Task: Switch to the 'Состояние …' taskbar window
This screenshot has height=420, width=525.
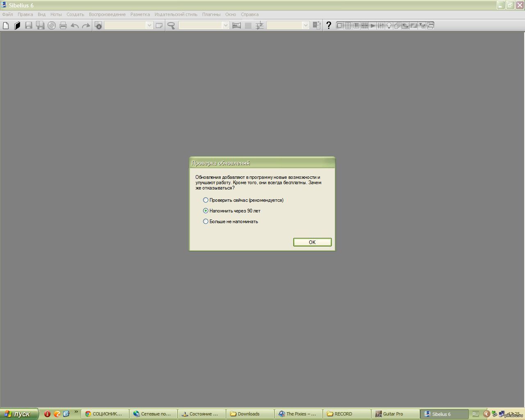Action: coord(202,414)
